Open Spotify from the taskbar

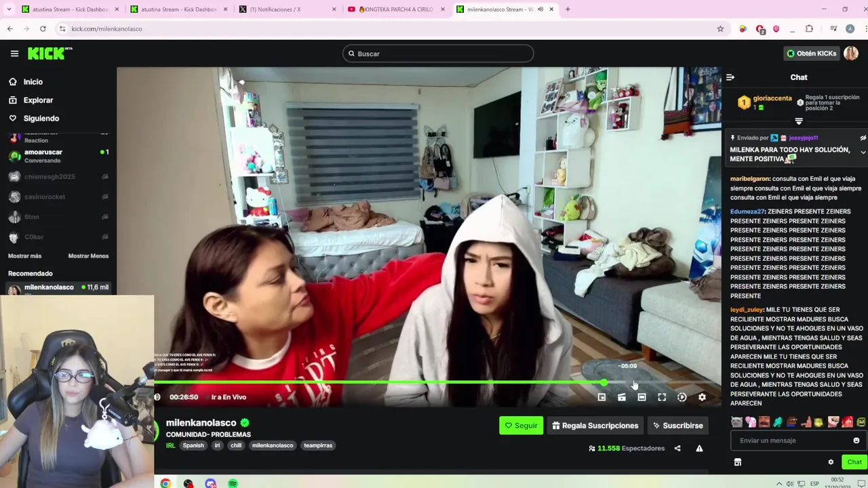pyautogui.click(x=233, y=483)
